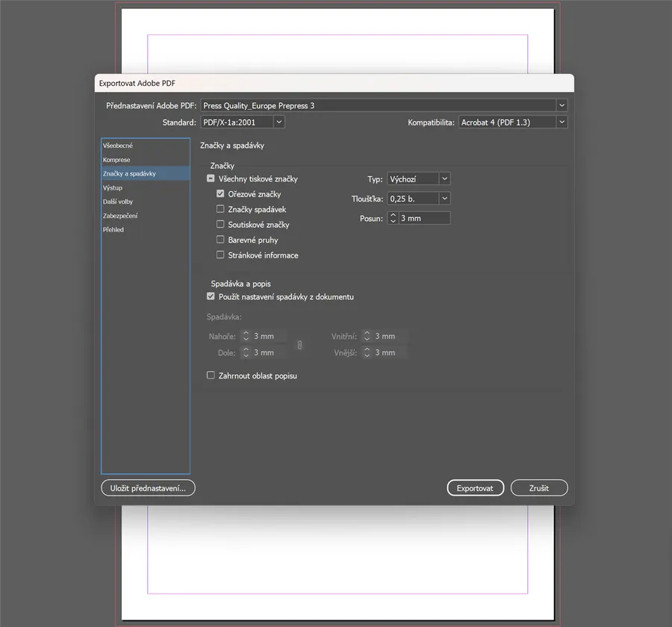Click the Exportovat Adobe PDF title bar
This screenshot has width=672, height=627.
334,83
